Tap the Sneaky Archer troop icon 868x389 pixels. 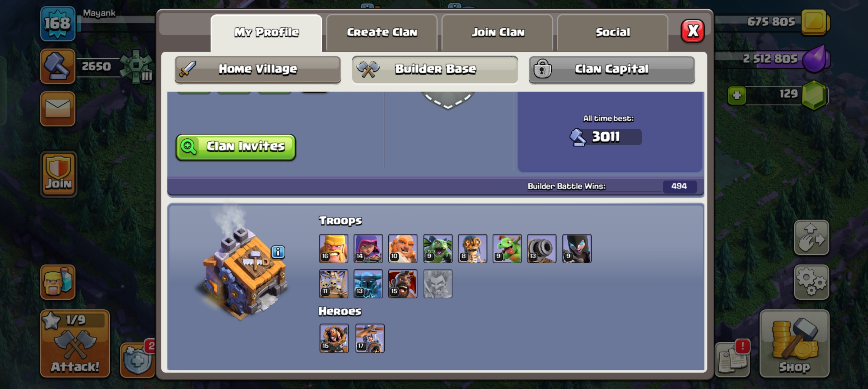pos(368,249)
